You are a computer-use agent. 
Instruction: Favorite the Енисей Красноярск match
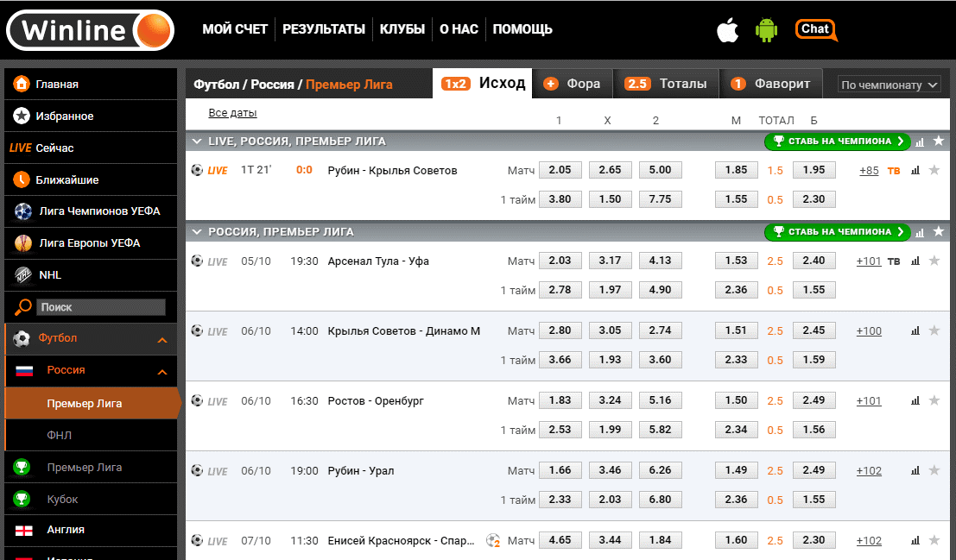click(x=934, y=540)
